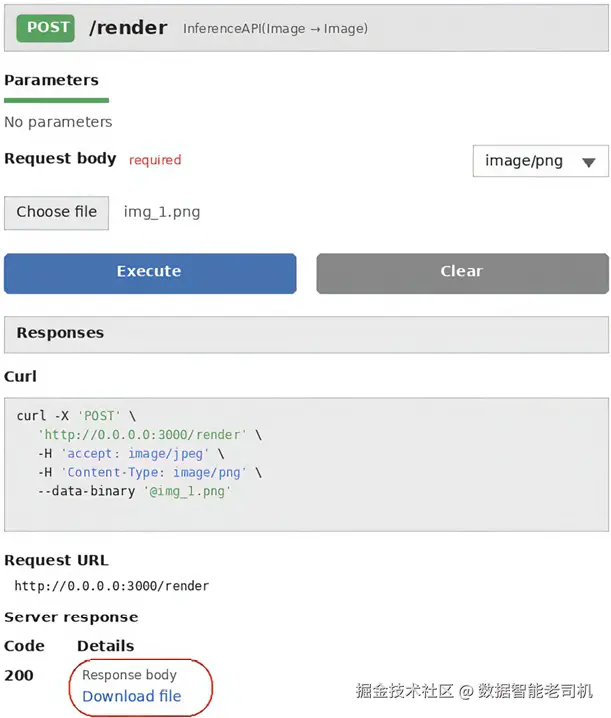Click the img_1.png selected filename
The width and height of the screenshot is (611, 718).
(162, 212)
